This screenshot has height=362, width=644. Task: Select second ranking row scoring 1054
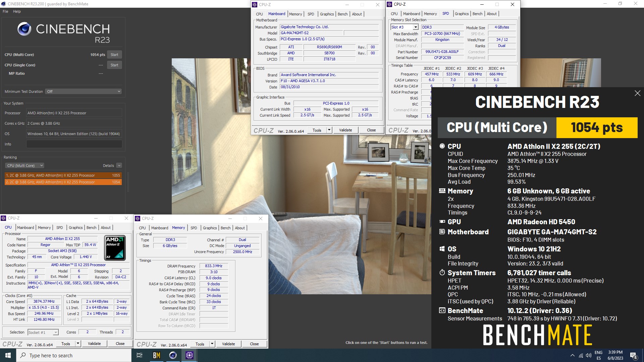tap(63, 182)
